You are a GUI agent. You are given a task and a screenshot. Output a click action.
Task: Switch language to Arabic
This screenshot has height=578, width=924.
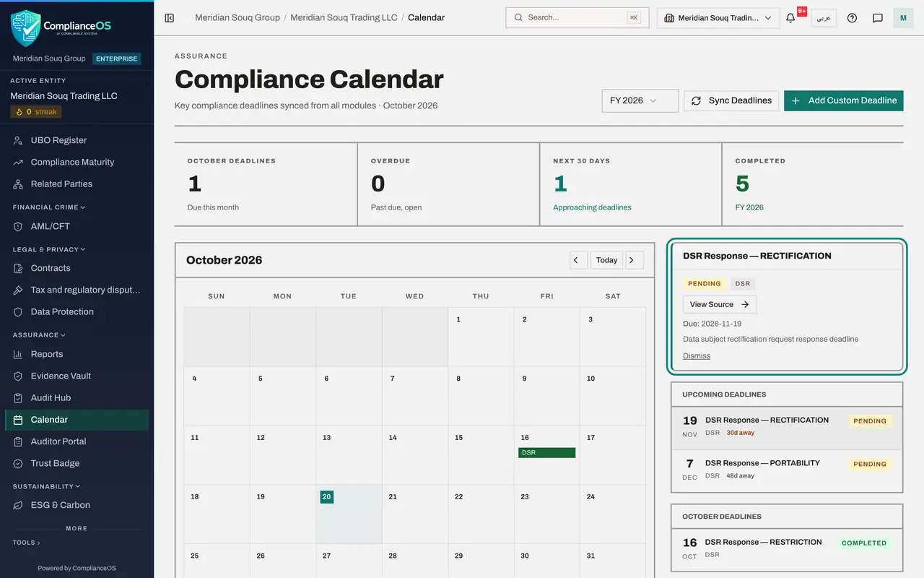tap(824, 18)
